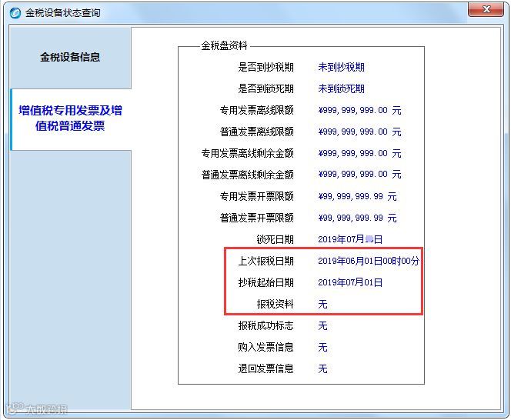This screenshot has width=511, height=420.
Task: Click the 未到抄税期 value
Action: [341, 67]
